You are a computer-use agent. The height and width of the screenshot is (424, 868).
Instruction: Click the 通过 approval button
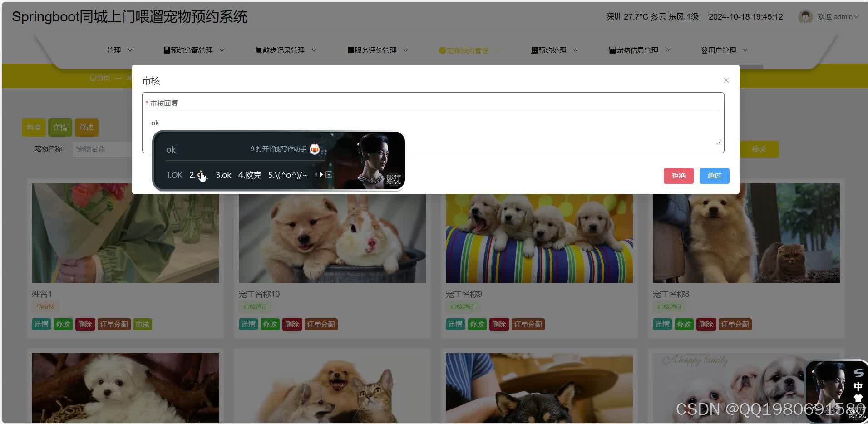click(x=714, y=176)
